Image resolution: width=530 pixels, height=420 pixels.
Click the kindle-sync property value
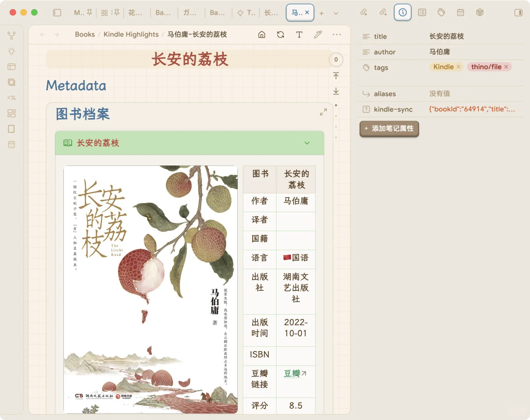pos(472,109)
